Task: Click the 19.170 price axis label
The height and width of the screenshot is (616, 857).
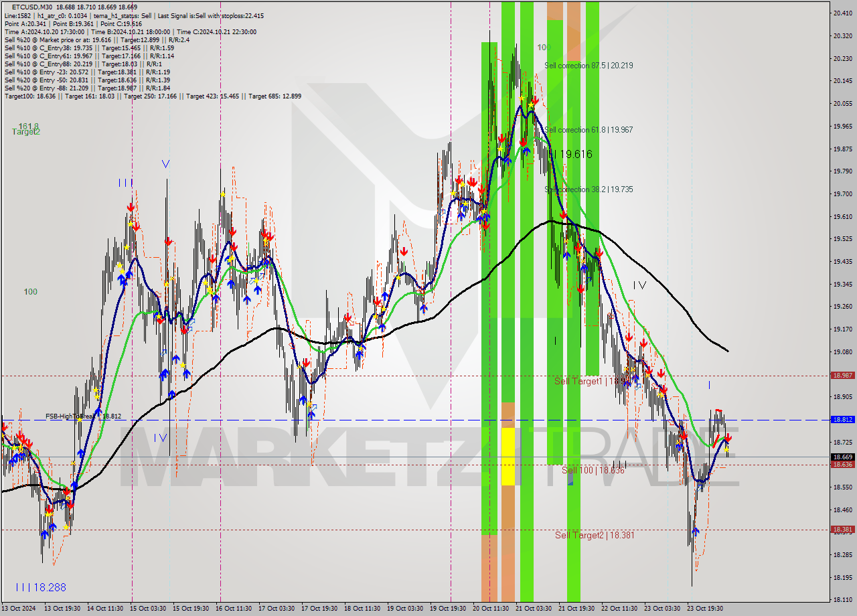Action: point(842,329)
